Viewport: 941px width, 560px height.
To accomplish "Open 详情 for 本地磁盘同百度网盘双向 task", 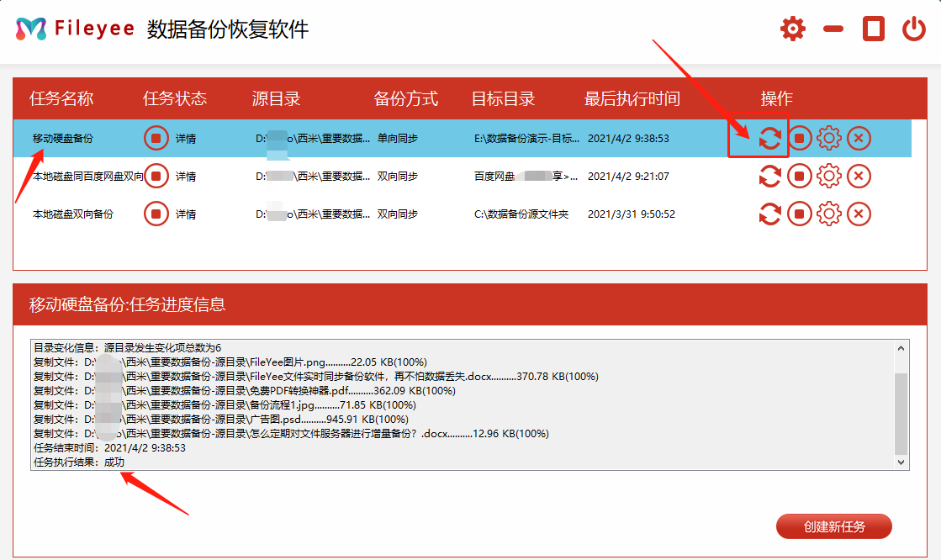I will [x=186, y=177].
